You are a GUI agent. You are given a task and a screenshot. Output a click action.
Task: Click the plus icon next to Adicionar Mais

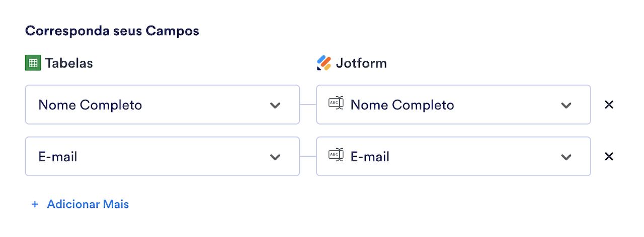[x=35, y=204]
